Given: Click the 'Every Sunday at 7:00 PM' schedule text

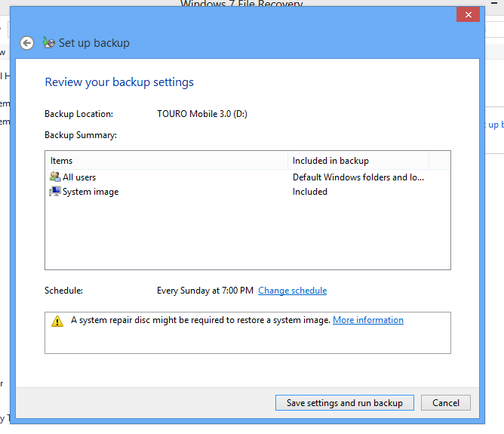Looking at the screenshot, I should tap(205, 291).
